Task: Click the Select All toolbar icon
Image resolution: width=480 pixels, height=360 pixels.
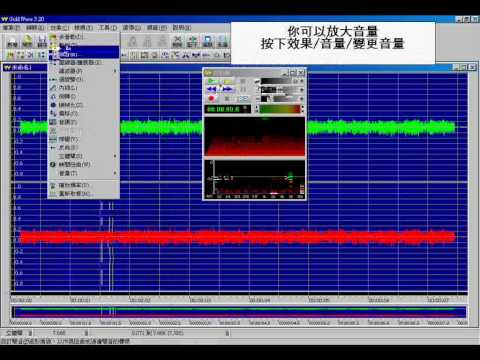Action: point(222,41)
